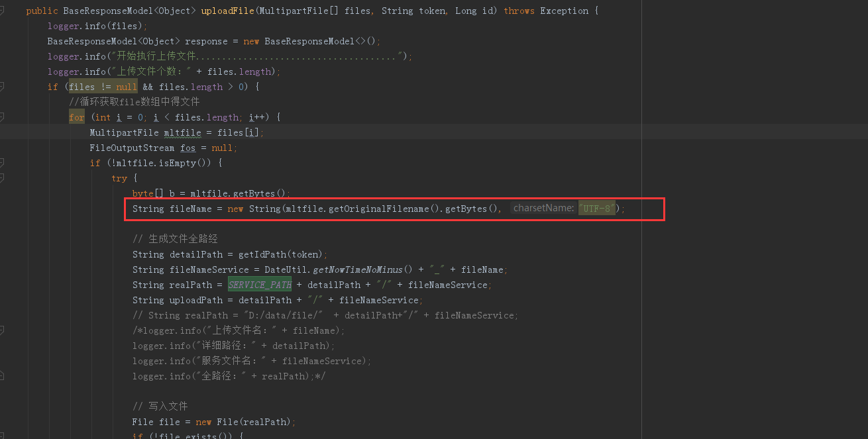
Task: Click 'new' before BaseResponseModel<>()
Action: click(x=251, y=41)
